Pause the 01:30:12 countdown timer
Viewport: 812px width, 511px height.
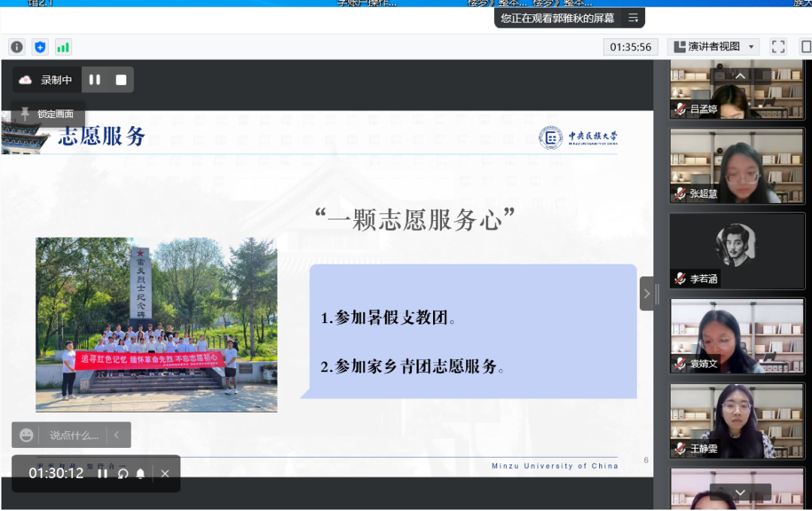pyautogui.click(x=103, y=473)
